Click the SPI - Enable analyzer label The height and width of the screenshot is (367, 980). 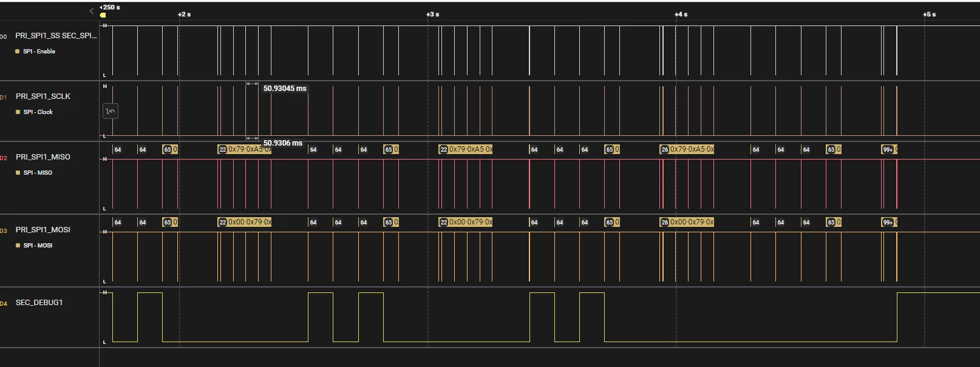39,52
